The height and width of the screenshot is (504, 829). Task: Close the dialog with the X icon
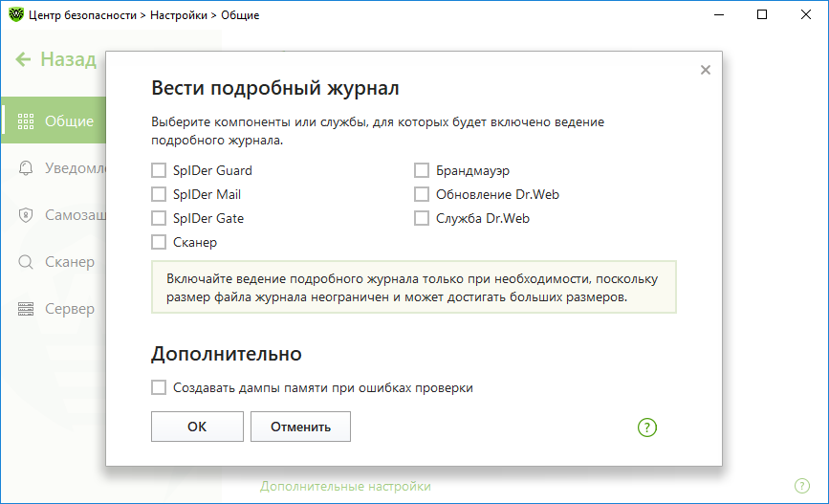click(706, 70)
